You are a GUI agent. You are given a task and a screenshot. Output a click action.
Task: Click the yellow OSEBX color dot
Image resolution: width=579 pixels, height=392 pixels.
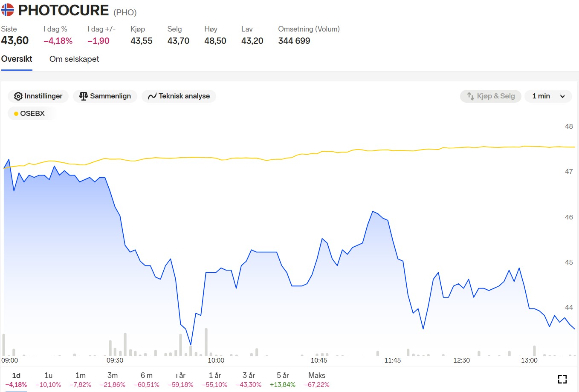16,114
